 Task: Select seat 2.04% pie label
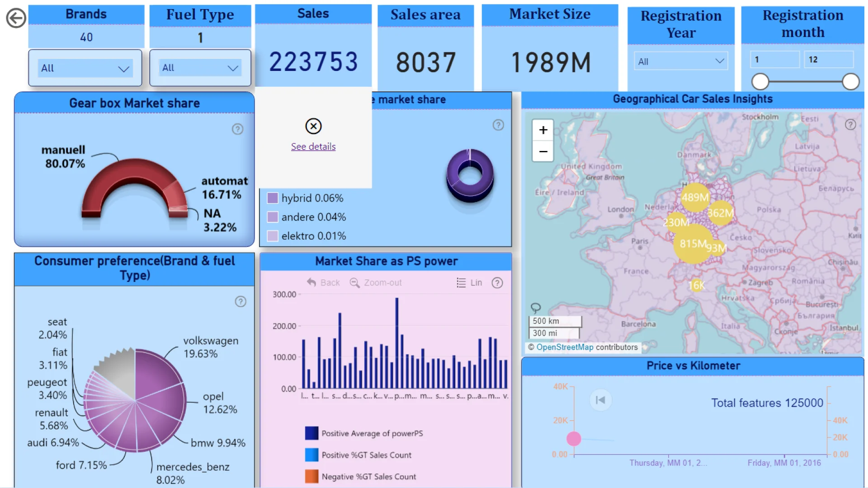[53, 328]
